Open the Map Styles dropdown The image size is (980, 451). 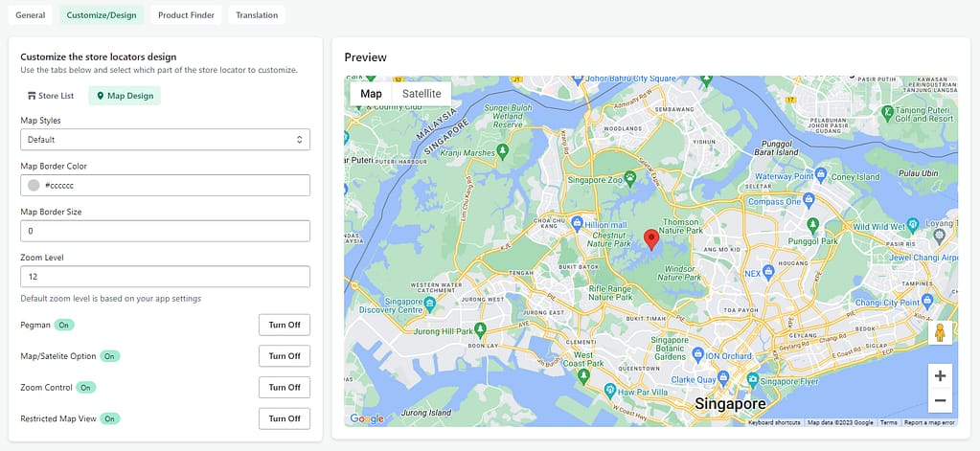tap(165, 140)
